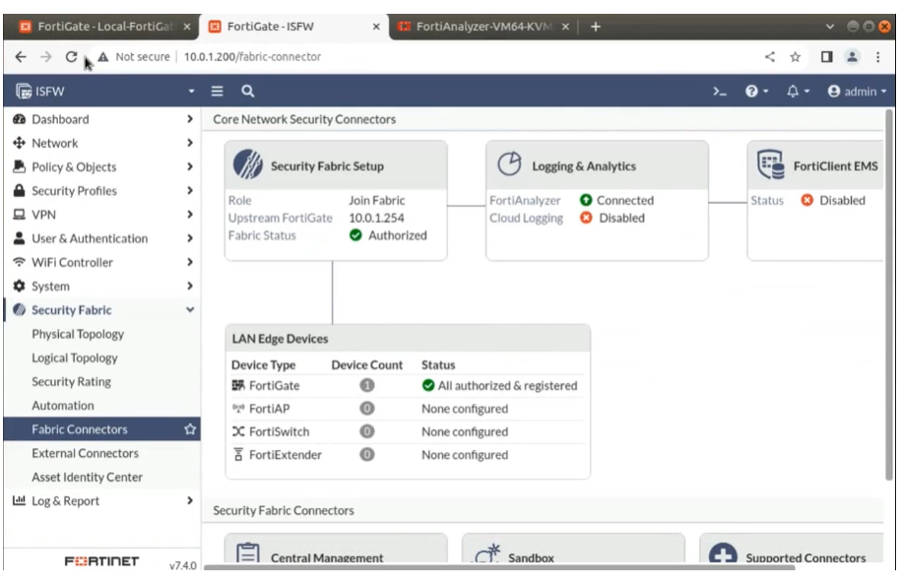Image resolution: width=900 pixels, height=588 pixels.
Task: Click the FortiSwitch device type icon
Action: click(x=238, y=431)
